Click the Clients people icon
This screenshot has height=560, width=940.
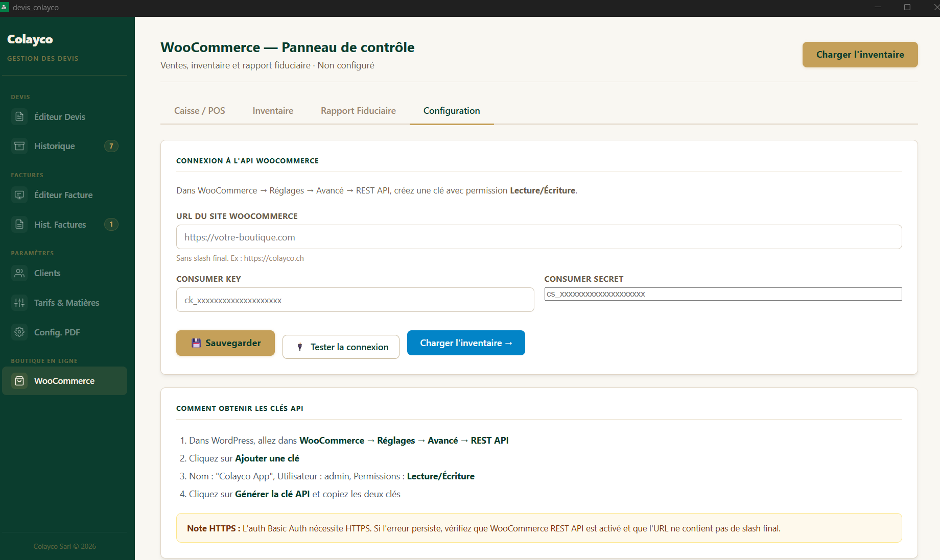pyautogui.click(x=19, y=273)
